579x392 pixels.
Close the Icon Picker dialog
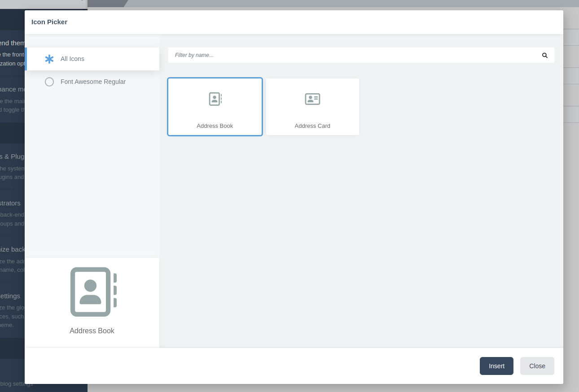pos(537,366)
